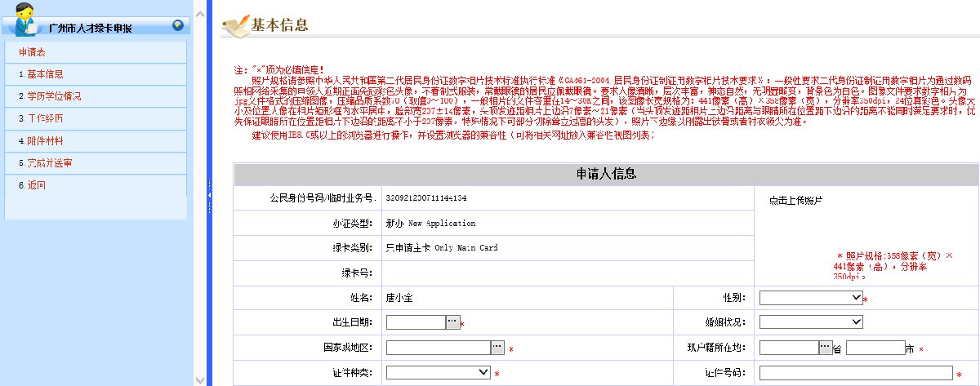Viewport: 980px width, 386px height.
Task: Click the sidebar splitter collapse arrow
Action: point(209,196)
